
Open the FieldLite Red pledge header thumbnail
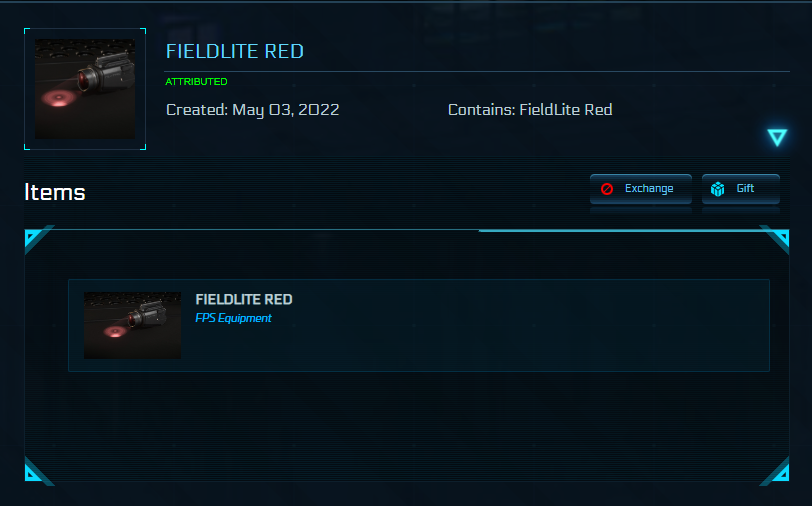click(x=85, y=89)
